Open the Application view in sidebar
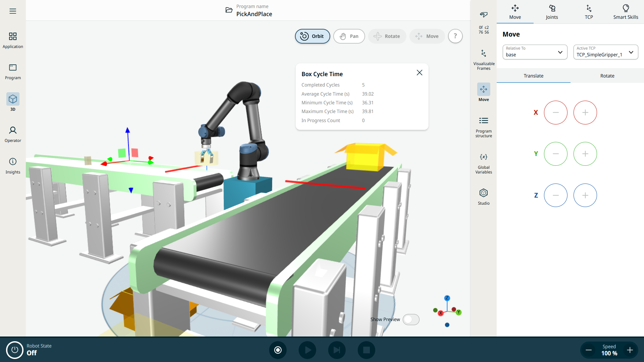 coord(13,40)
